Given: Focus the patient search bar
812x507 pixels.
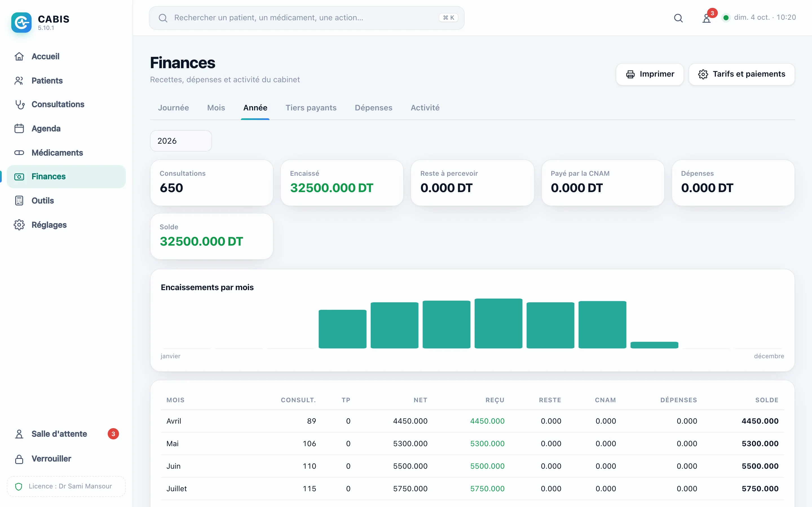Looking at the screenshot, I should 307,18.
